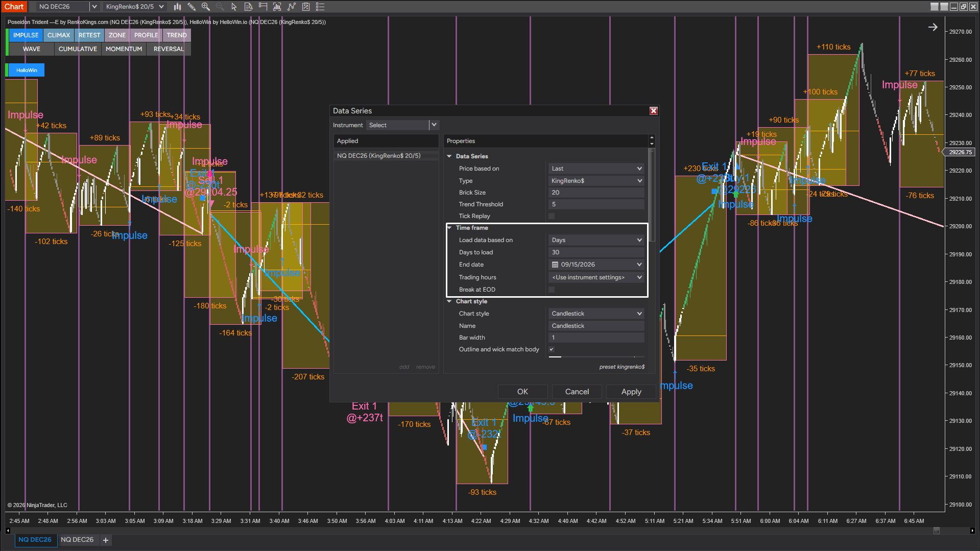Toggle the Tick Replay checkbox
The image size is (980, 551).
point(552,216)
